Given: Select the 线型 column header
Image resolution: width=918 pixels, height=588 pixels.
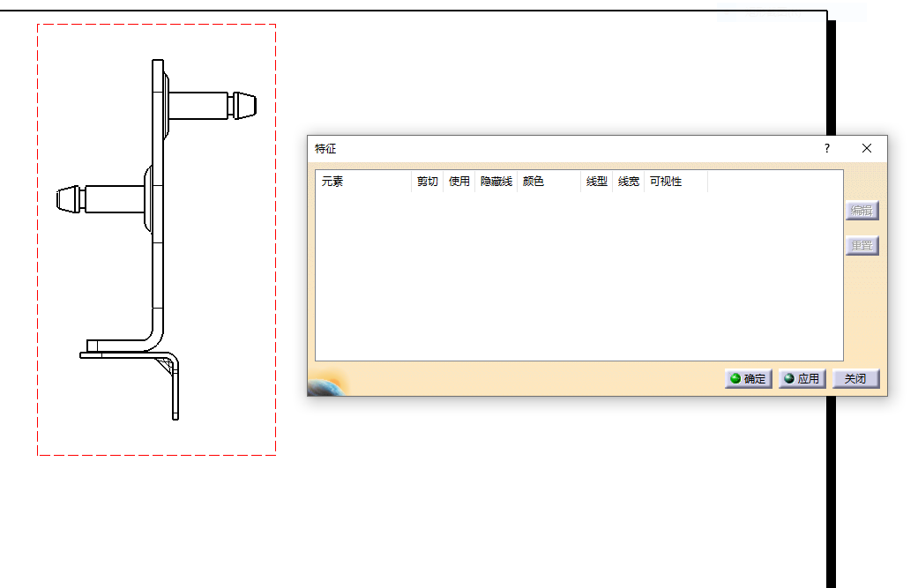Looking at the screenshot, I should click(x=596, y=182).
